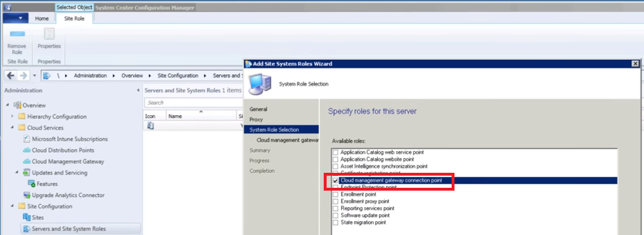Check Software update point role
644x235 pixels.
(x=335, y=215)
